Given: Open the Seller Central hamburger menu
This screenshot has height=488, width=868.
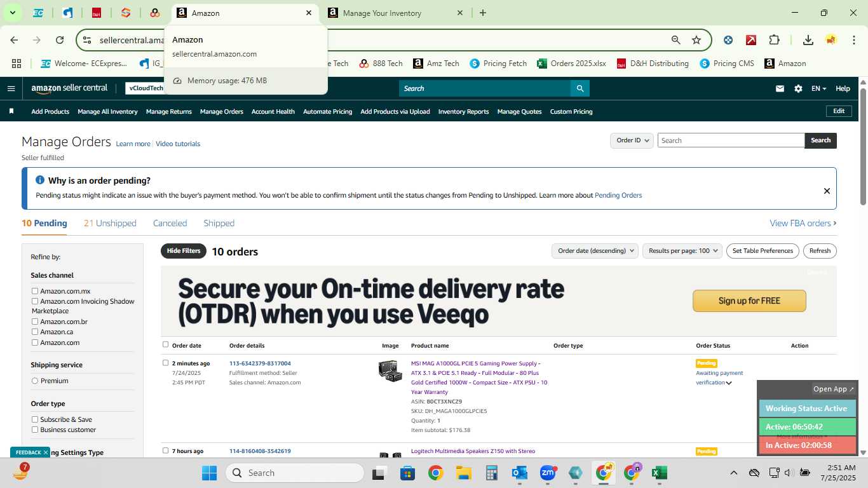Looking at the screenshot, I should tap(11, 88).
